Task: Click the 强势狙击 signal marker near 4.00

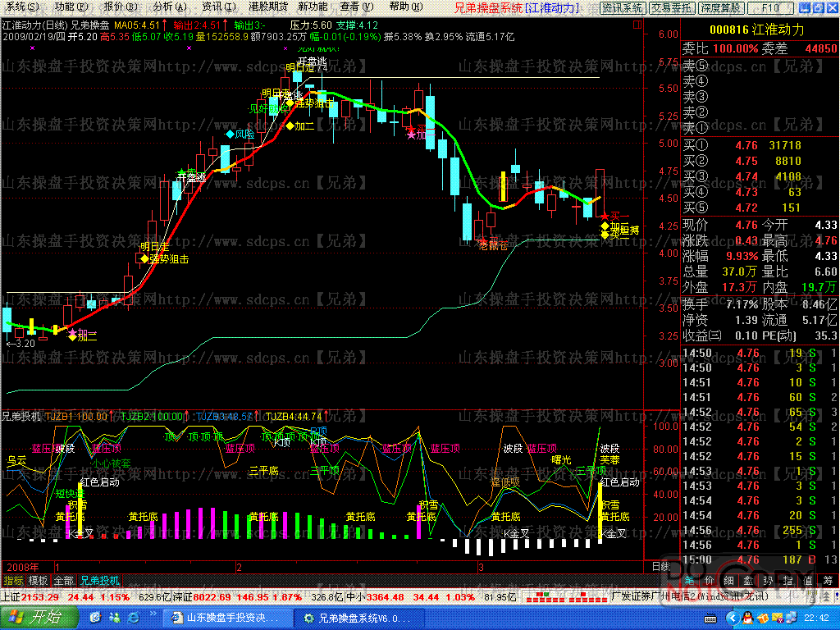Action: tap(164, 259)
